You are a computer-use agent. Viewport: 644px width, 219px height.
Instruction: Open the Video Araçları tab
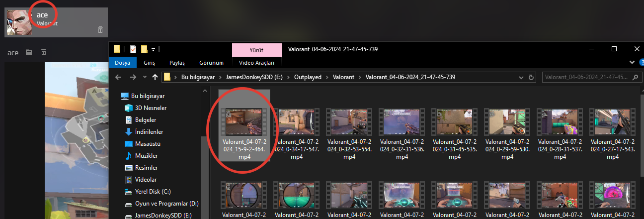[256, 63]
